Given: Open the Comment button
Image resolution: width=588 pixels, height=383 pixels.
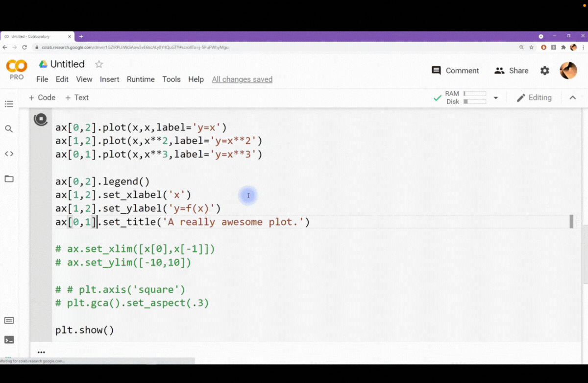Looking at the screenshot, I should coord(455,71).
